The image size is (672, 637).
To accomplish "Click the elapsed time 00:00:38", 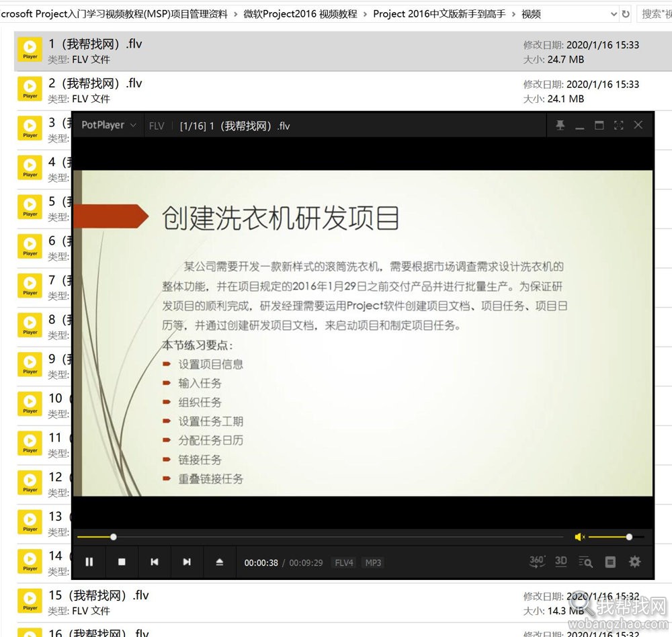I will click(261, 563).
